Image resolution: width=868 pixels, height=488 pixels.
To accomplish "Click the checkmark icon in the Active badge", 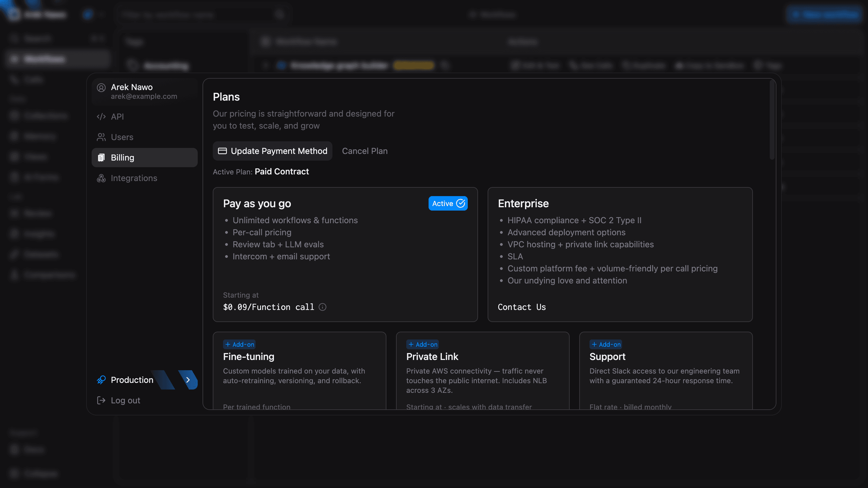I will point(460,203).
